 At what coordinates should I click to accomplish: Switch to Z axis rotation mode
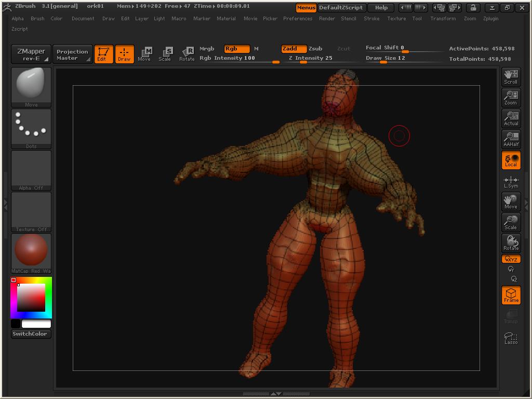click(x=514, y=279)
